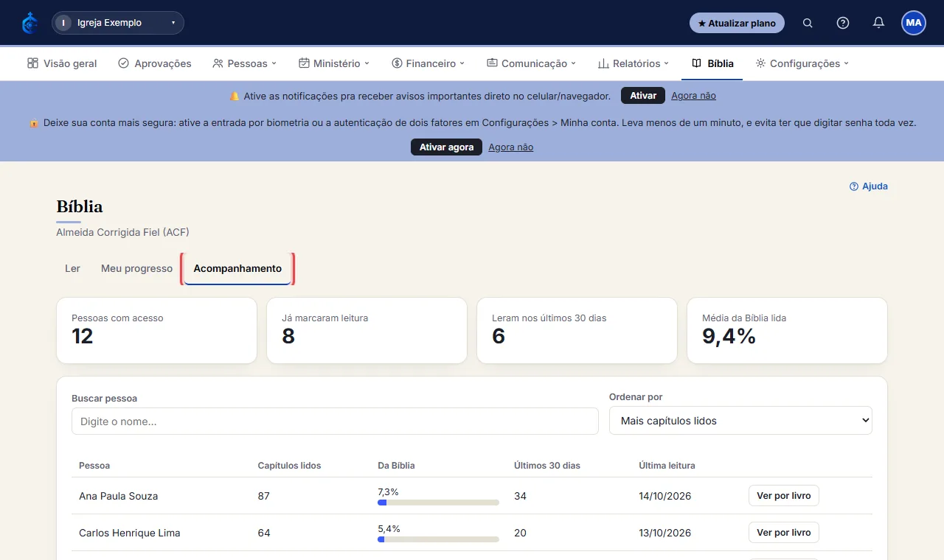944x560 pixels.
Task: Open the Igreja Exemplo church selector
Action: coord(118,23)
